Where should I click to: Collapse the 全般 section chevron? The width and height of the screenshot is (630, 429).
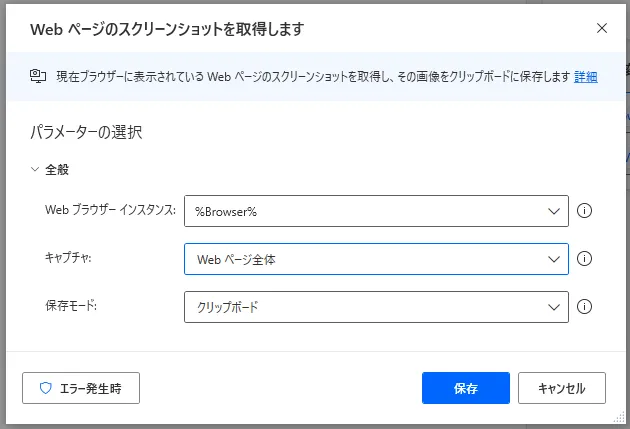pos(35,170)
